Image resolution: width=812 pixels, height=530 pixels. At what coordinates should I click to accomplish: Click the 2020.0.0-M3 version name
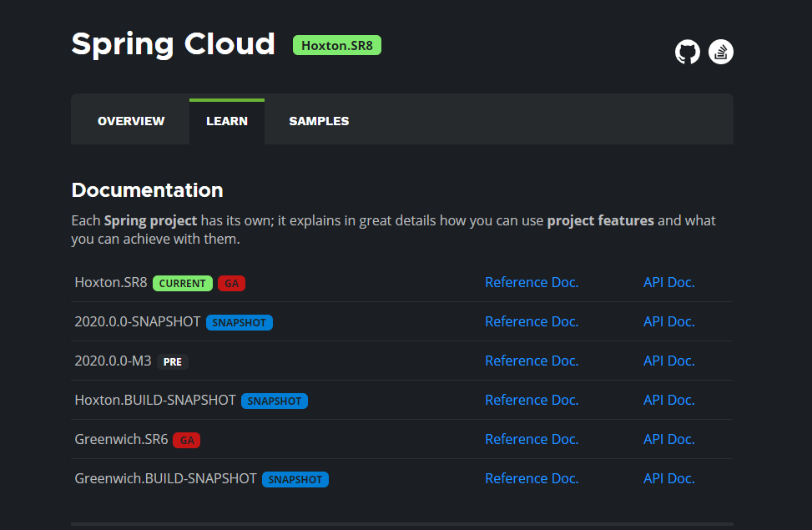pyautogui.click(x=113, y=361)
